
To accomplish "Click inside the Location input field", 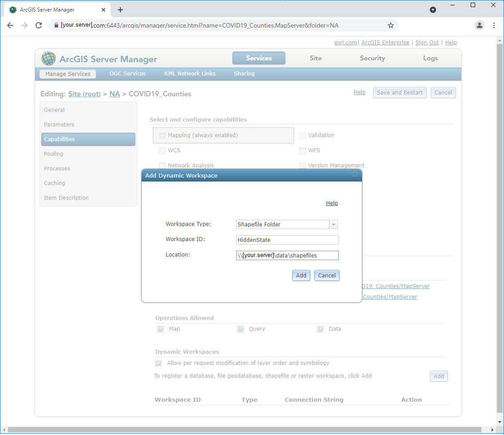I will click(x=287, y=255).
